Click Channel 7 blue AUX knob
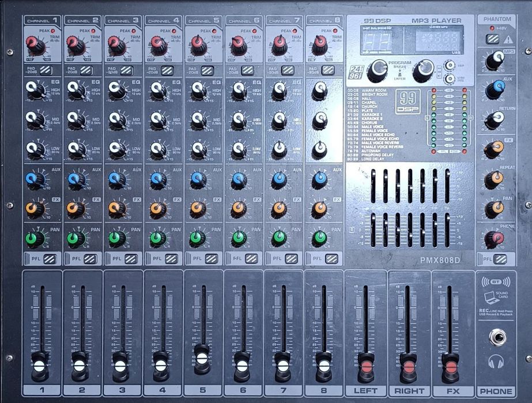Image resolution: width=532 pixels, height=403 pixels. 279,180
